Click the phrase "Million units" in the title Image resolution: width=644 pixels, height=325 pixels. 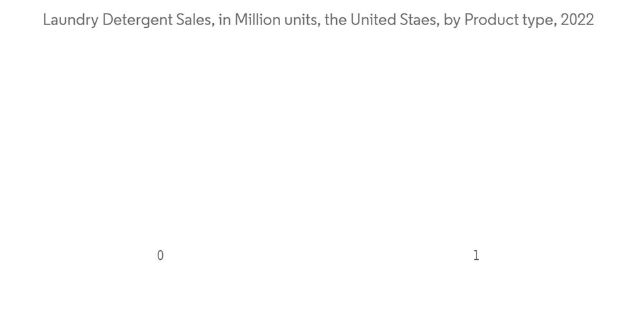click(x=274, y=20)
